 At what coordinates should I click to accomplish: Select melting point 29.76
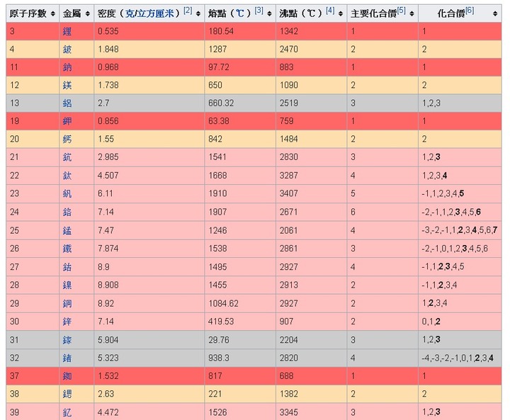[219, 340]
